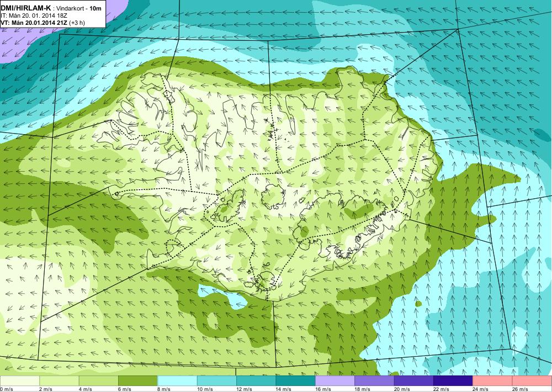Choose the cyan 10–12 m/s legend swatch
The width and height of the screenshot is (552, 392).
tap(217, 381)
